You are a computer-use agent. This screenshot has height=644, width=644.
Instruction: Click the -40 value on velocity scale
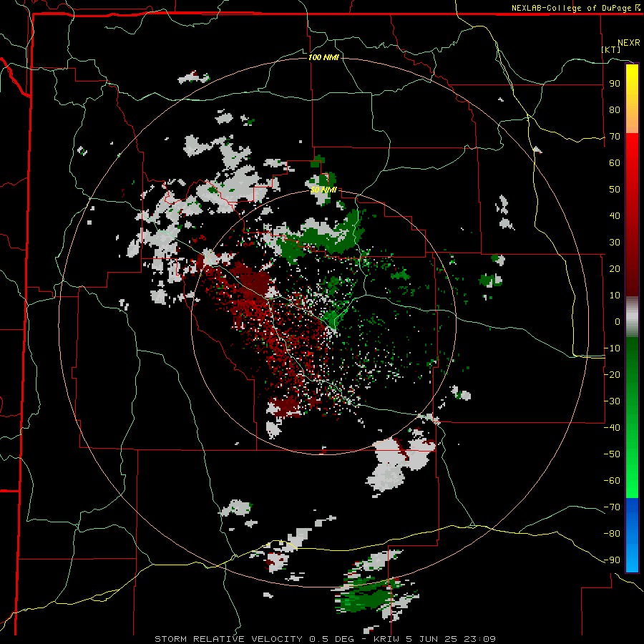pos(612,428)
